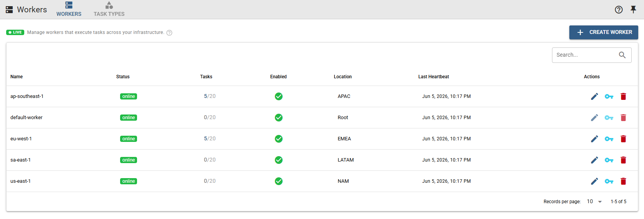Click the eu-west-1 name cell
This screenshot has width=644, height=219.
(21, 139)
